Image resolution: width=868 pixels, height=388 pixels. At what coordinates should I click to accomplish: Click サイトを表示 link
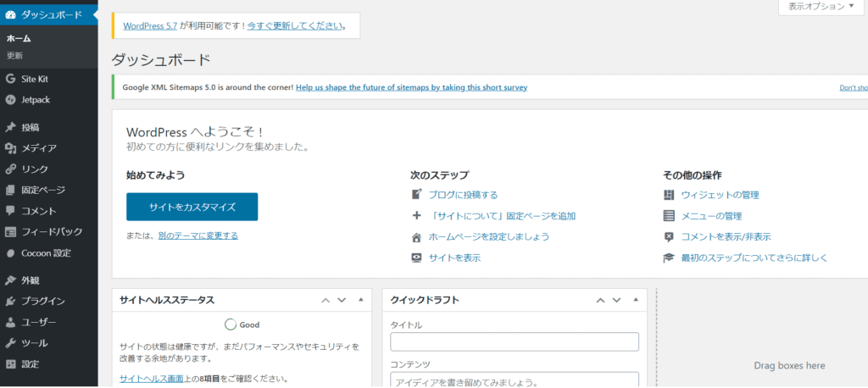[454, 258]
